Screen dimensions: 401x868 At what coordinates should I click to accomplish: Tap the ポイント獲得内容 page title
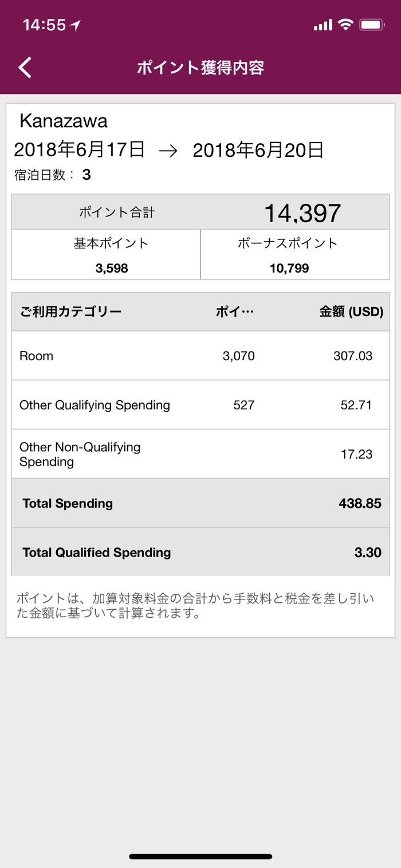pyautogui.click(x=200, y=68)
